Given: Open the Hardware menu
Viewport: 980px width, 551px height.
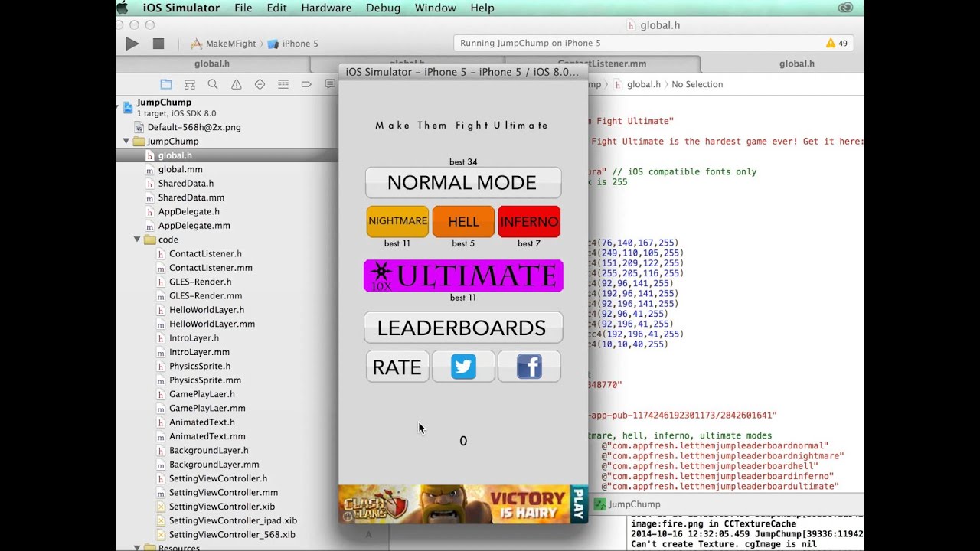Looking at the screenshot, I should click(x=326, y=8).
